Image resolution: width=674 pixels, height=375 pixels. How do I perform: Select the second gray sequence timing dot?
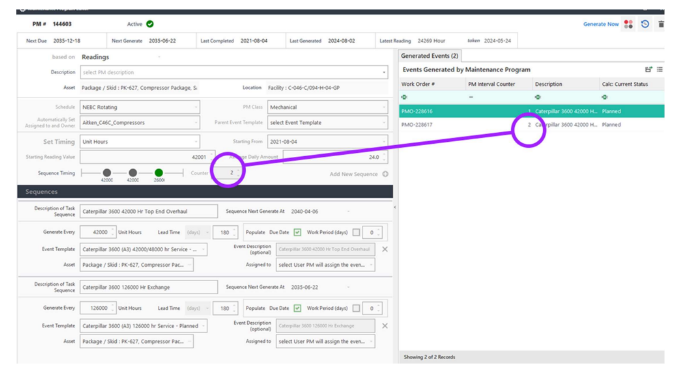click(x=133, y=173)
